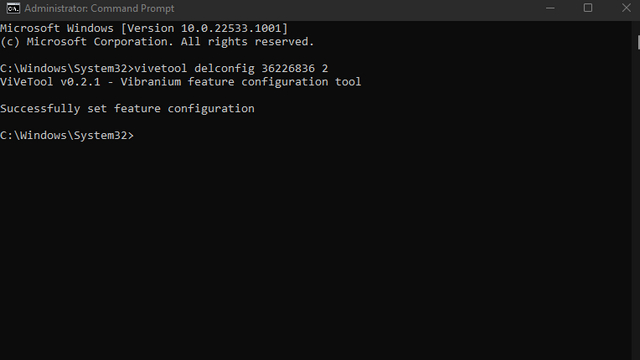Minimize the Command Prompt window
The width and height of the screenshot is (640, 360).
550,8
